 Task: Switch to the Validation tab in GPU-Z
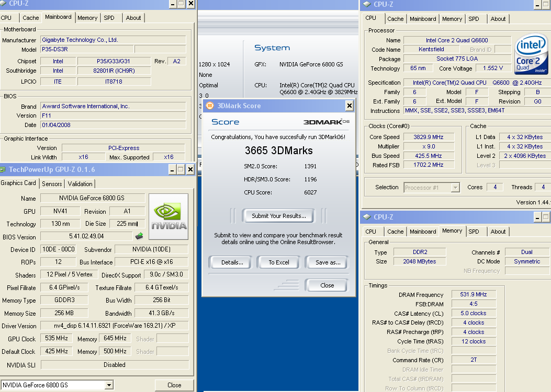click(80, 184)
